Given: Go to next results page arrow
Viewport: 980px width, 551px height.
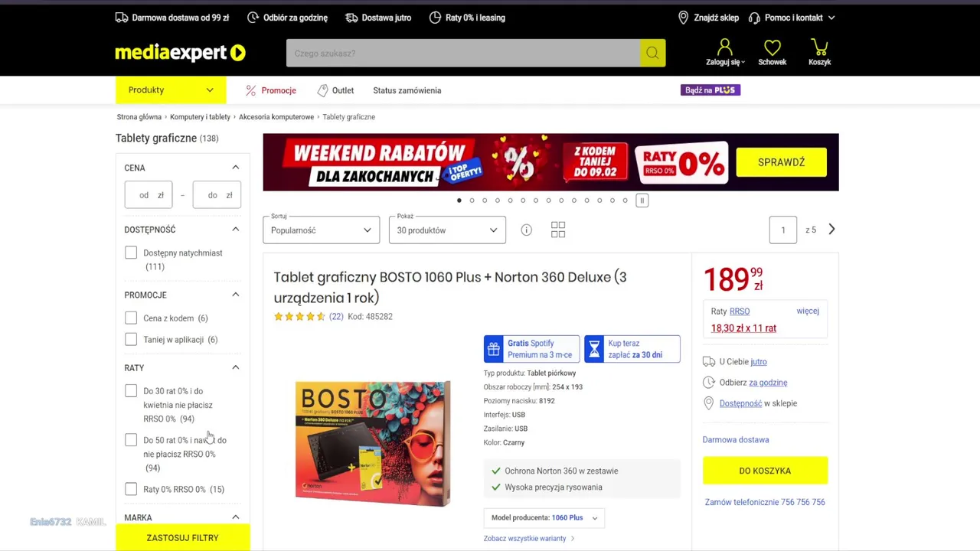Looking at the screenshot, I should 831,230.
